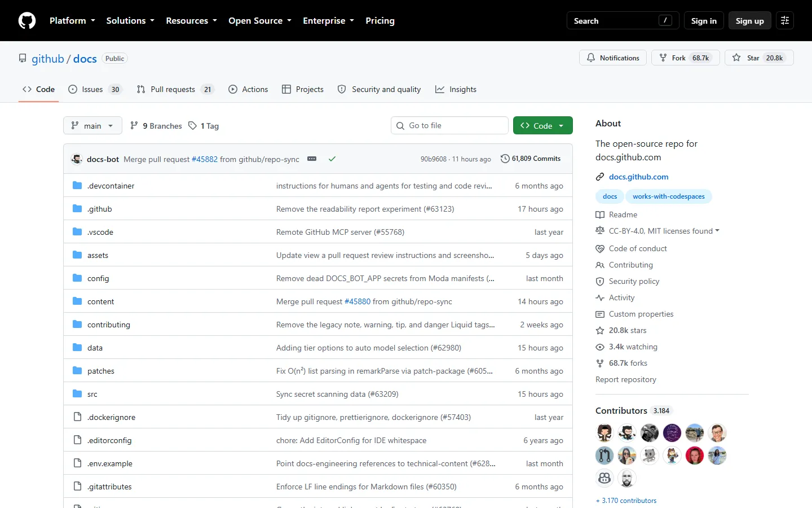Click the commit history clock icon
The width and height of the screenshot is (812, 508).
505,159
